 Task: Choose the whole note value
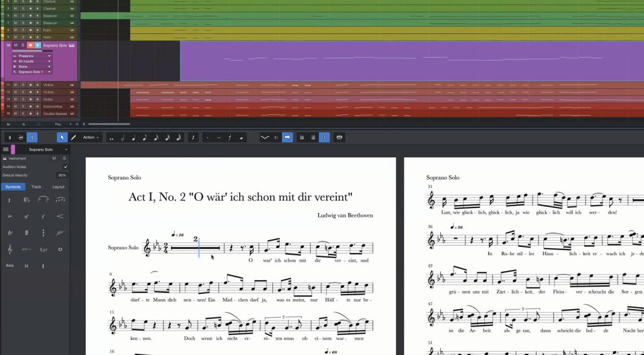pos(111,138)
